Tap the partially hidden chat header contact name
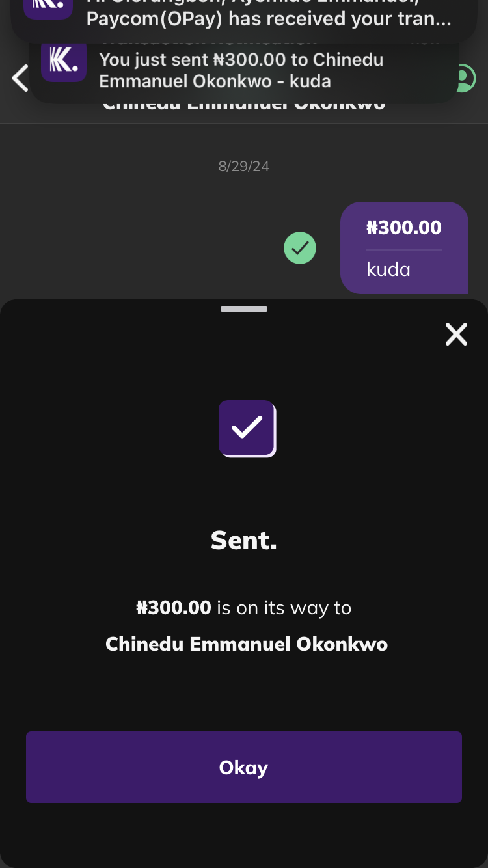The width and height of the screenshot is (488, 868). tap(244, 105)
